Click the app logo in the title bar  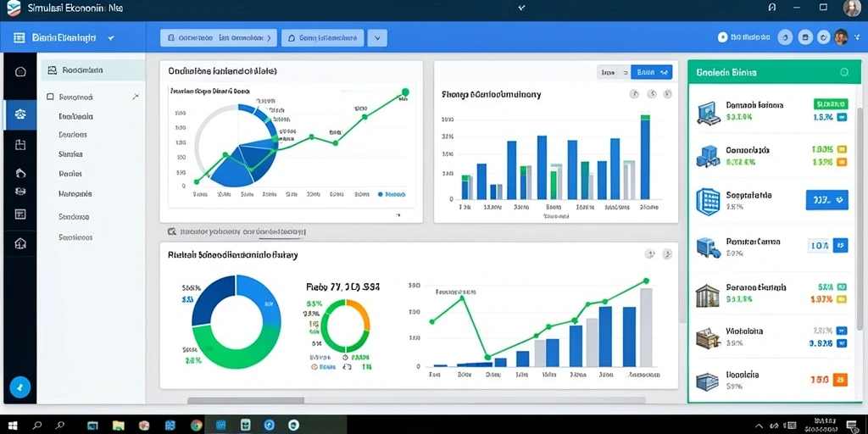point(13,8)
